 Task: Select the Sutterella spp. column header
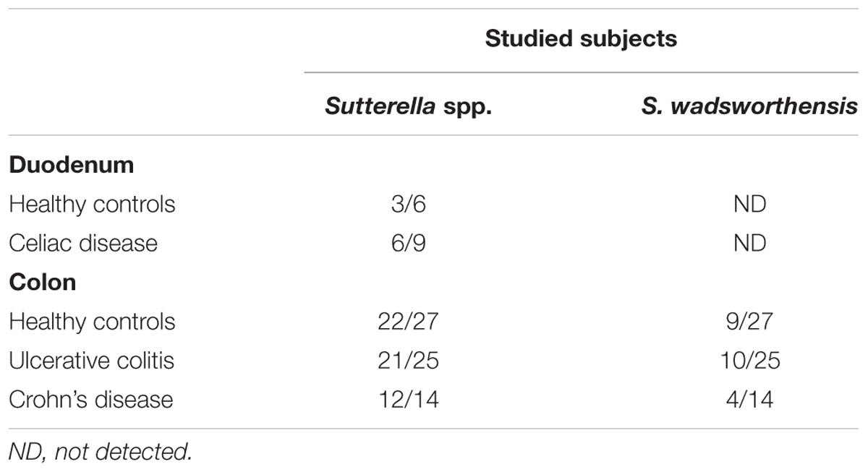click(408, 107)
